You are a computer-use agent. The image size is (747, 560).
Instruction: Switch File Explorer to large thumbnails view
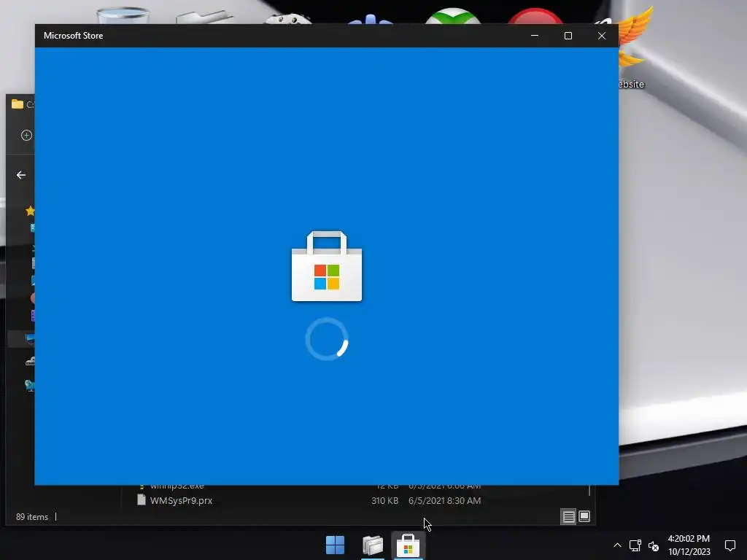pyautogui.click(x=584, y=517)
